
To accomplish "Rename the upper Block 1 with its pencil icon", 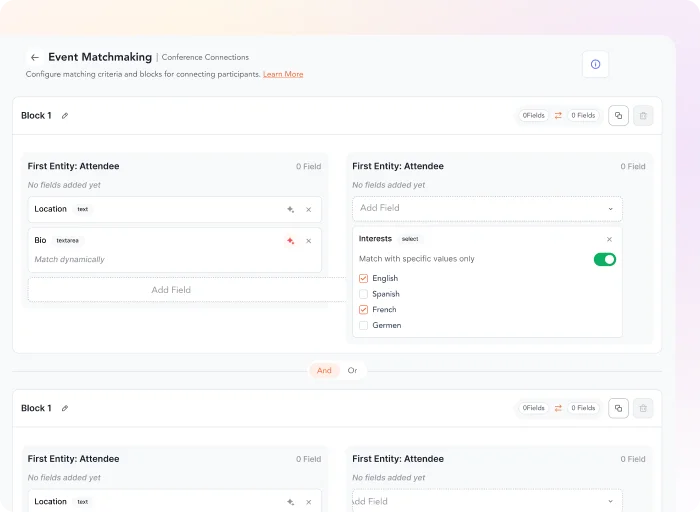I will point(65,116).
